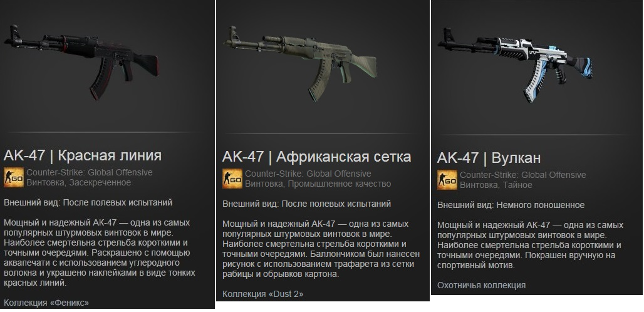Click the Винтовка, Тайное tag line
Viewport: 644px width, 312px height.
coord(496,185)
